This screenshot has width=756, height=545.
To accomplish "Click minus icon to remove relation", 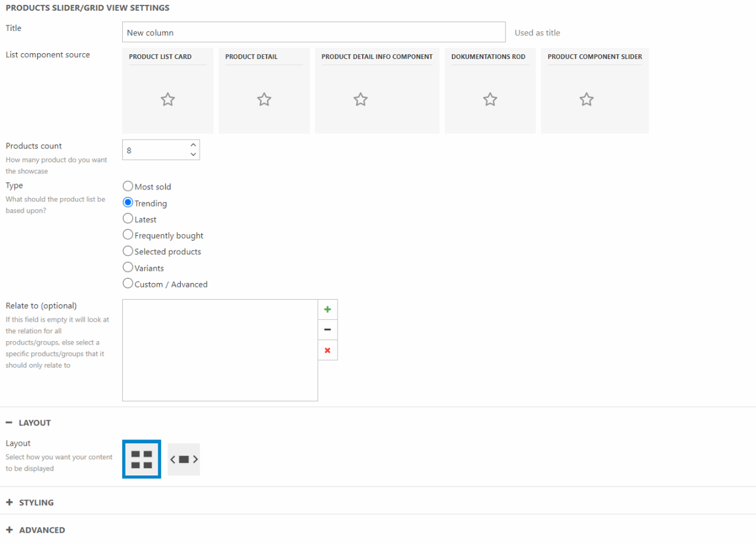I will pos(328,330).
